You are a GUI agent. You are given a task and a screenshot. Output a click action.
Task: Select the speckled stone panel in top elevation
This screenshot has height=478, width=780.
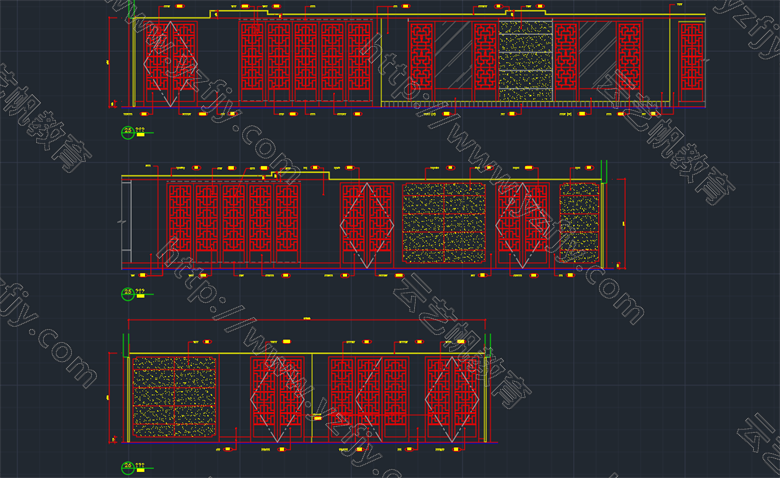click(x=525, y=62)
